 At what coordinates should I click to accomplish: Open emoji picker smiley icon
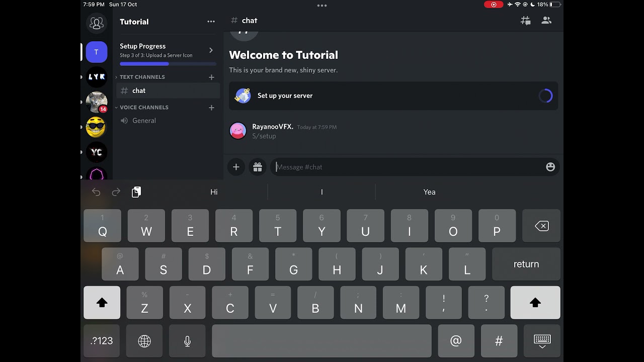point(550,167)
